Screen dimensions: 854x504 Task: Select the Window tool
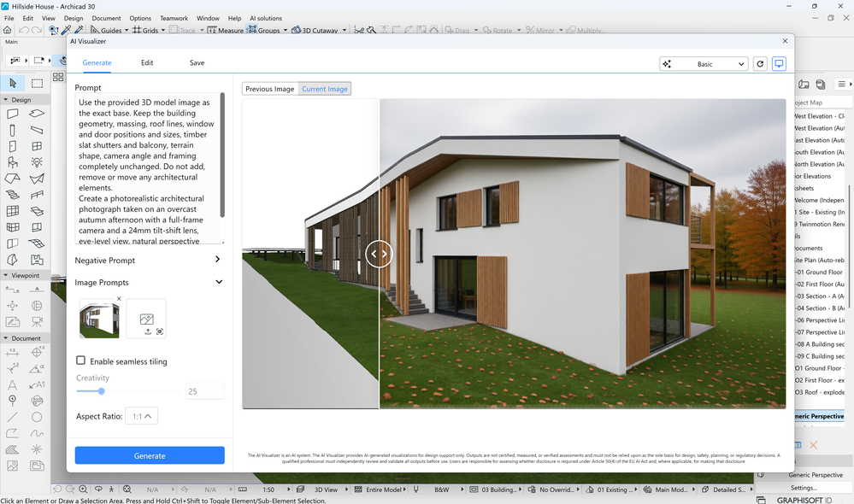[37, 146]
